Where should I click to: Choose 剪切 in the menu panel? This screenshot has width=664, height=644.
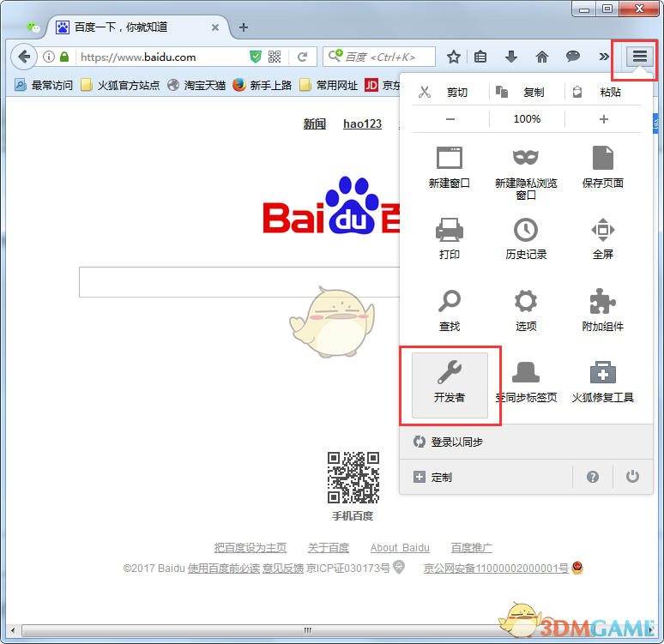[x=450, y=92]
